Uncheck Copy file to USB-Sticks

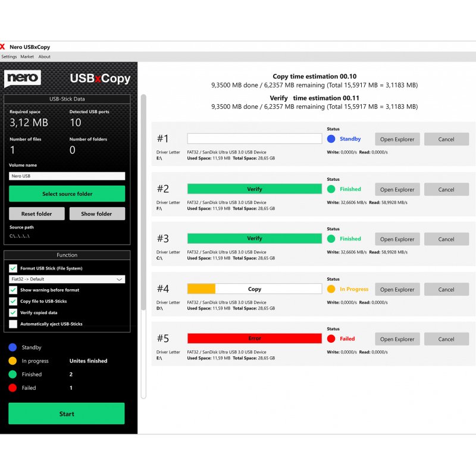coord(13,301)
